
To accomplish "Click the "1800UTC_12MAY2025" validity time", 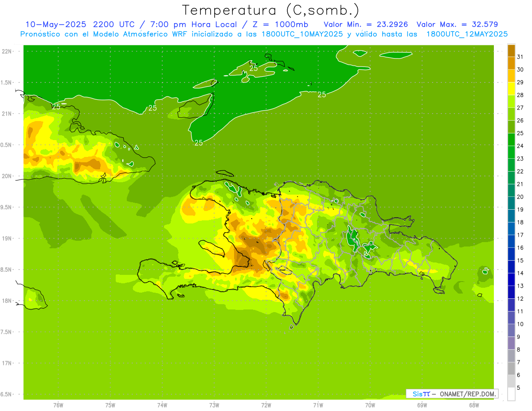I will pos(467,34).
